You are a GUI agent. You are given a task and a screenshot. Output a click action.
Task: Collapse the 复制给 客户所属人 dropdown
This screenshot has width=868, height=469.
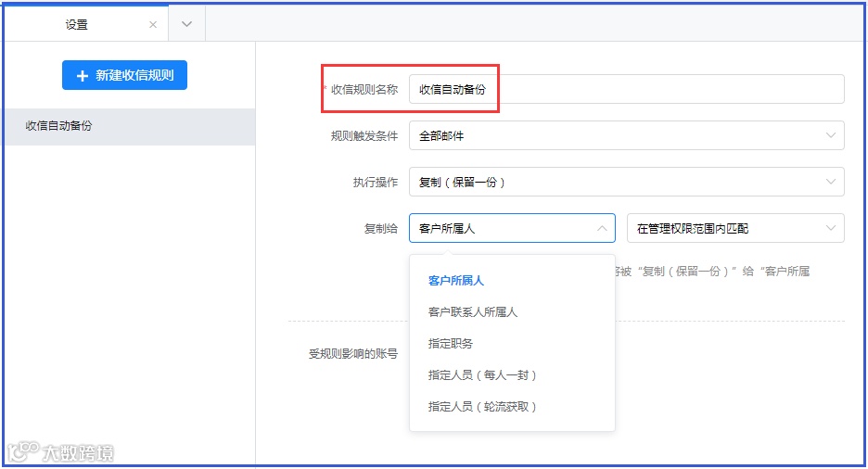[512, 228]
